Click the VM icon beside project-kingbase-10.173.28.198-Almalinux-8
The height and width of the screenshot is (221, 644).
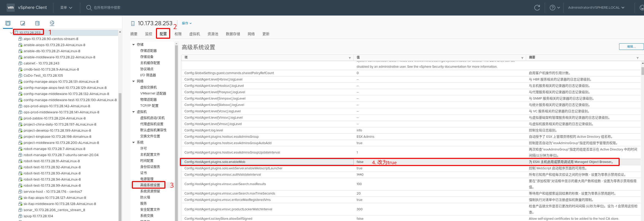pyautogui.click(x=20, y=137)
